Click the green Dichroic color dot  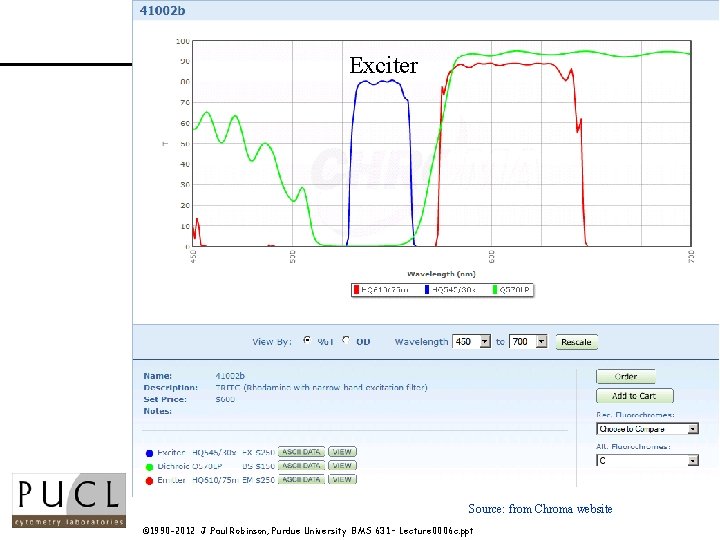(149, 467)
